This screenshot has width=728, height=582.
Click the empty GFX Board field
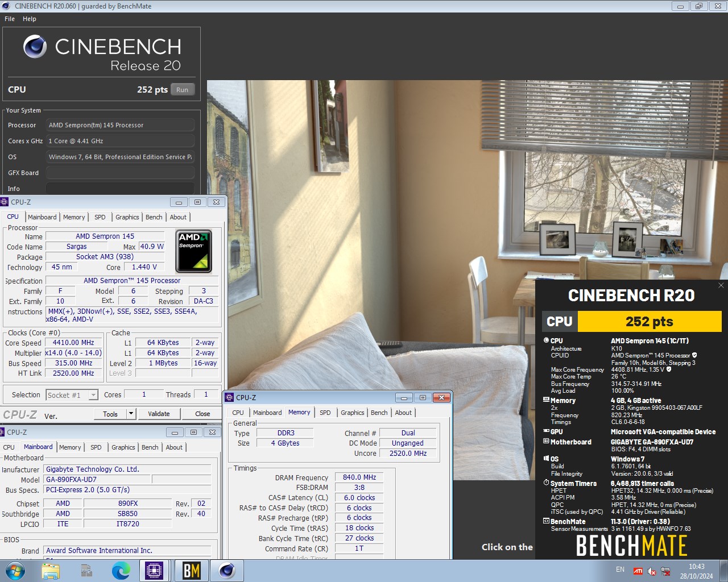click(x=120, y=173)
